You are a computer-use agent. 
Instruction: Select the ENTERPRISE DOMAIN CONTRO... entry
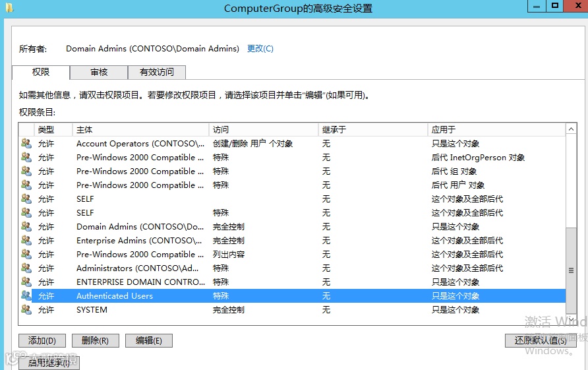click(x=292, y=282)
